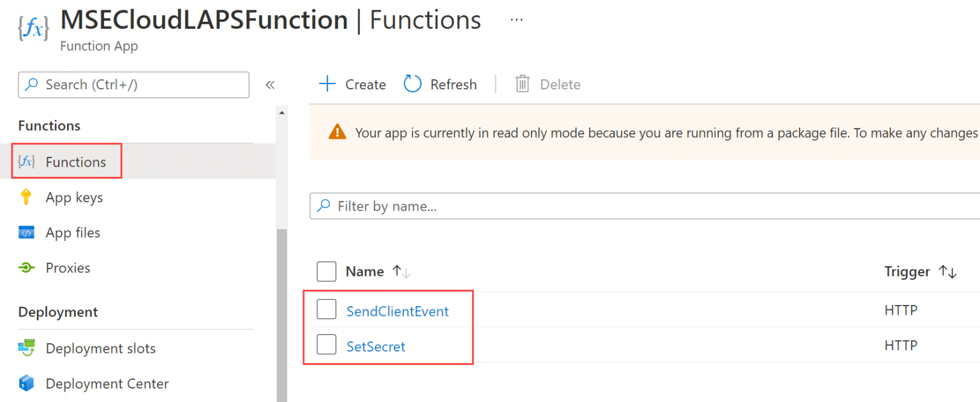The height and width of the screenshot is (402, 980).
Task: Open the SendClientEvent function
Action: pyautogui.click(x=397, y=311)
